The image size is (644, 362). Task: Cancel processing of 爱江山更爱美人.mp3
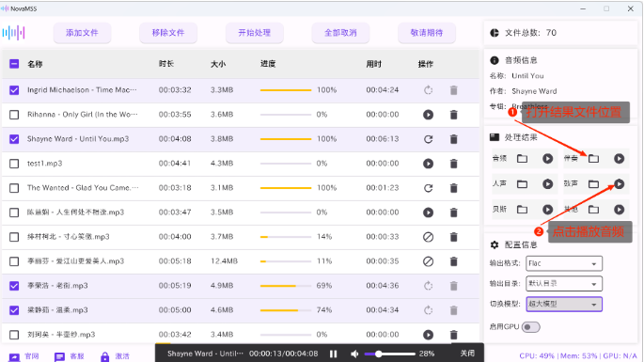pos(428,261)
